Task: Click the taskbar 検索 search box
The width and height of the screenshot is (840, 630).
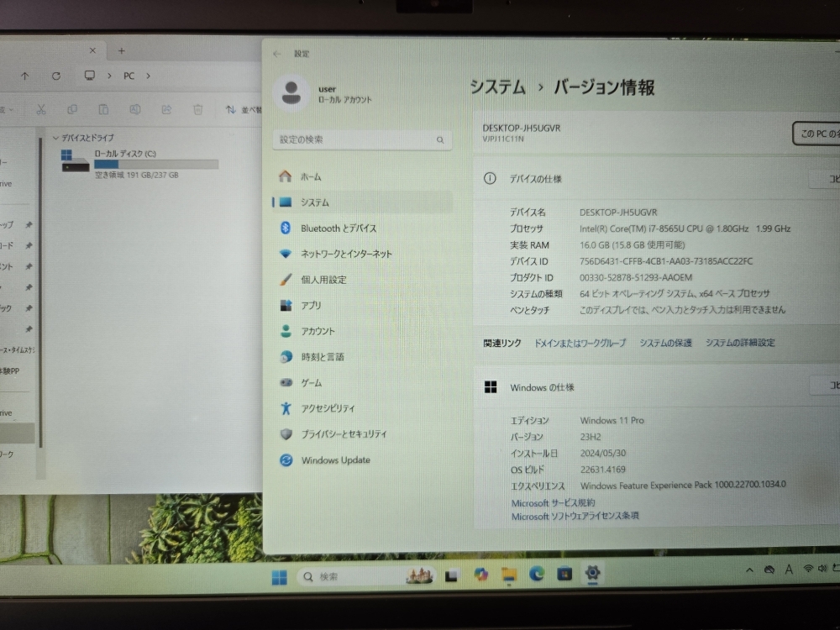Action: [x=365, y=576]
